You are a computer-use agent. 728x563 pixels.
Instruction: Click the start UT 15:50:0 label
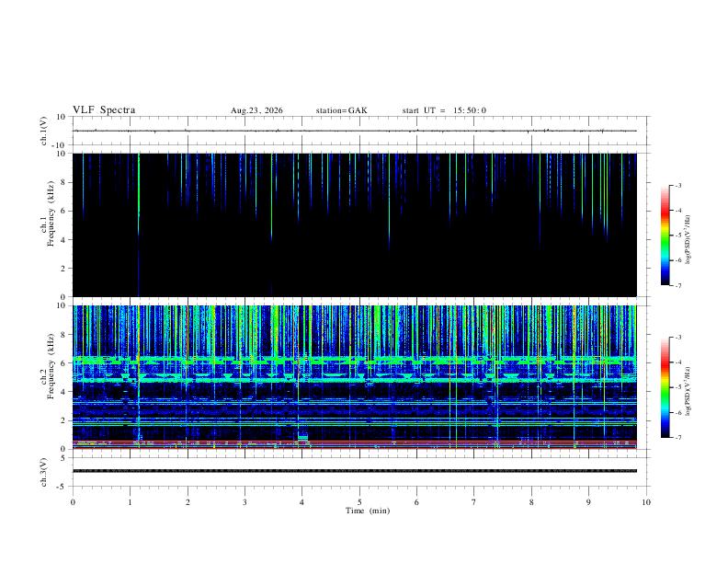point(444,110)
